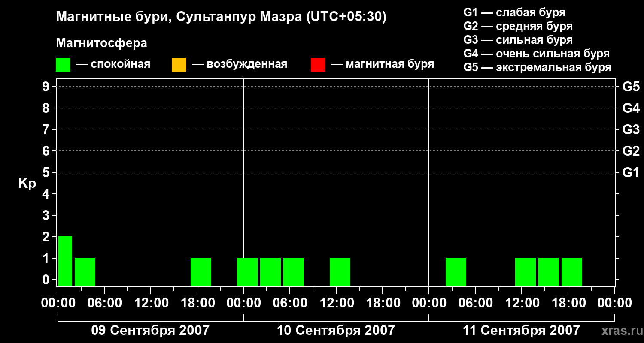The width and height of the screenshot is (644, 343).
Task: Select the Kp 1 bar near 18:00 on 11 Сентября
Action: click(572, 272)
